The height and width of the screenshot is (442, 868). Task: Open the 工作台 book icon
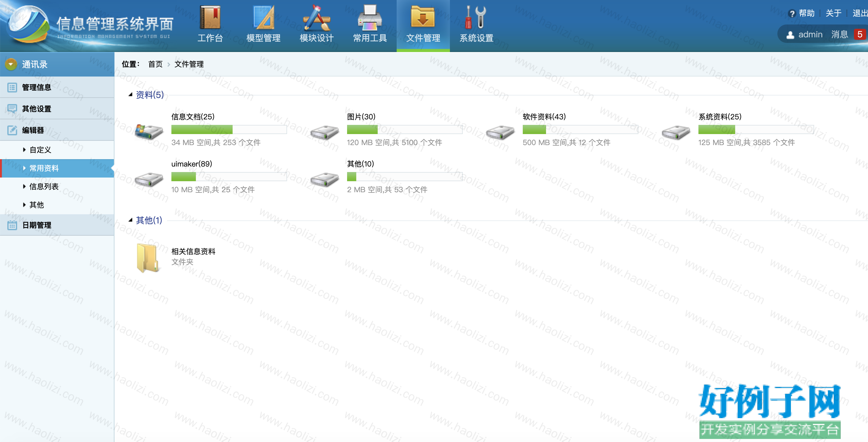point(210,17)
